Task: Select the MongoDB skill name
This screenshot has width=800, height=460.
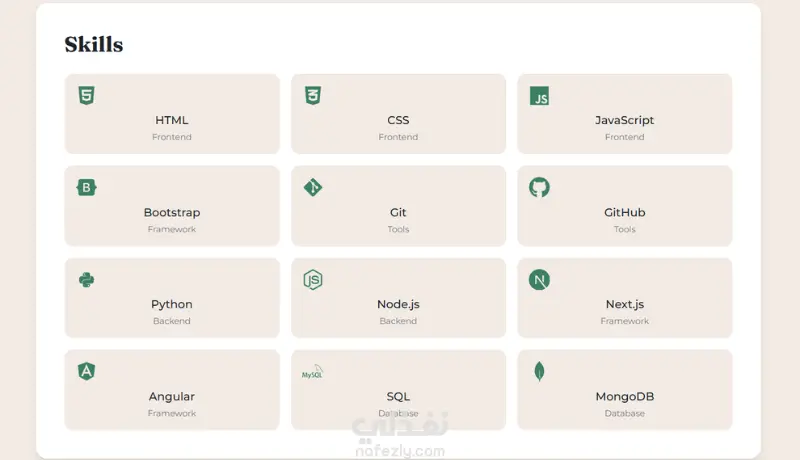Action: point(624,396)
